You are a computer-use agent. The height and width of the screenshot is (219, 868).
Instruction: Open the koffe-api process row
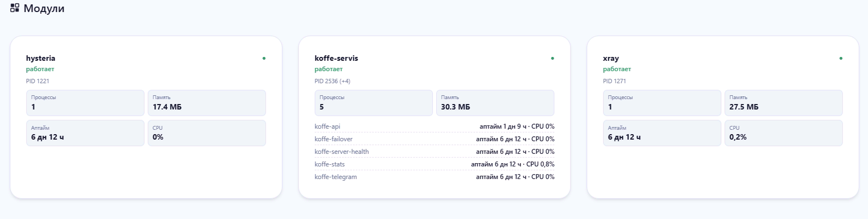435,126
